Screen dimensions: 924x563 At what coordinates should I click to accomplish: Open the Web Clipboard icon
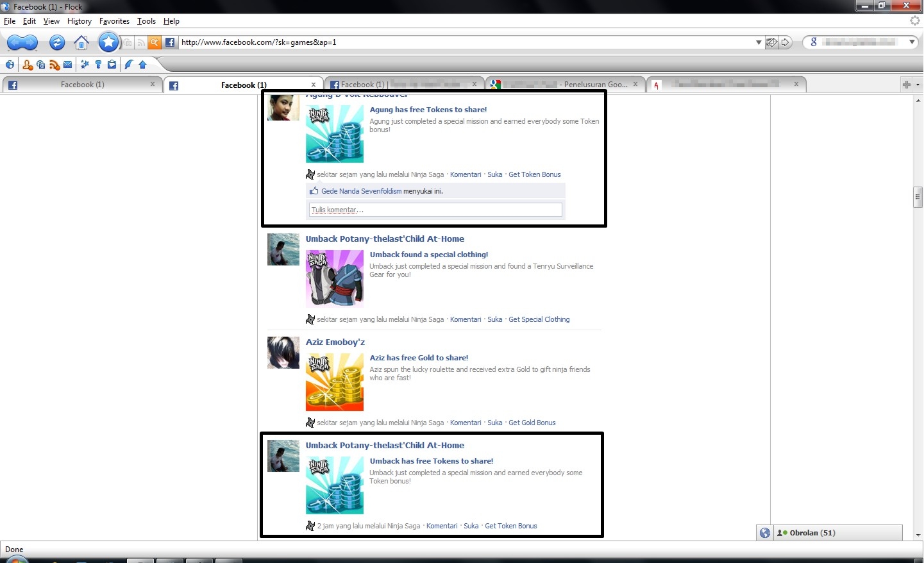coord(112,65)
